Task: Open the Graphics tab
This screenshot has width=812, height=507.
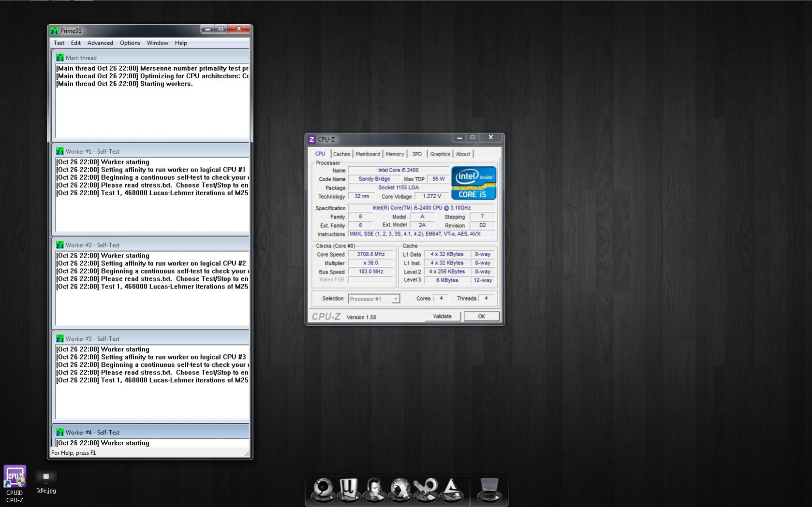Action: (x=440, y=154)
